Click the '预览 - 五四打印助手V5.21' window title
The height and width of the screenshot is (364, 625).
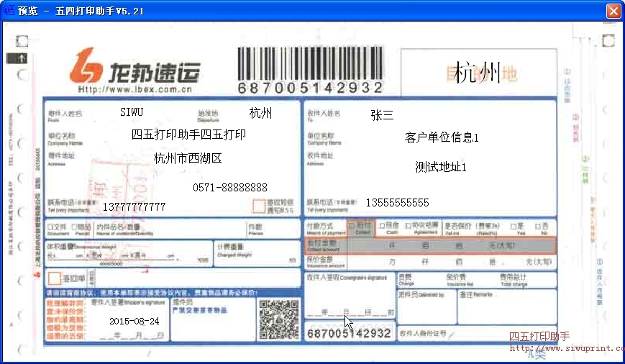point(81,11)
